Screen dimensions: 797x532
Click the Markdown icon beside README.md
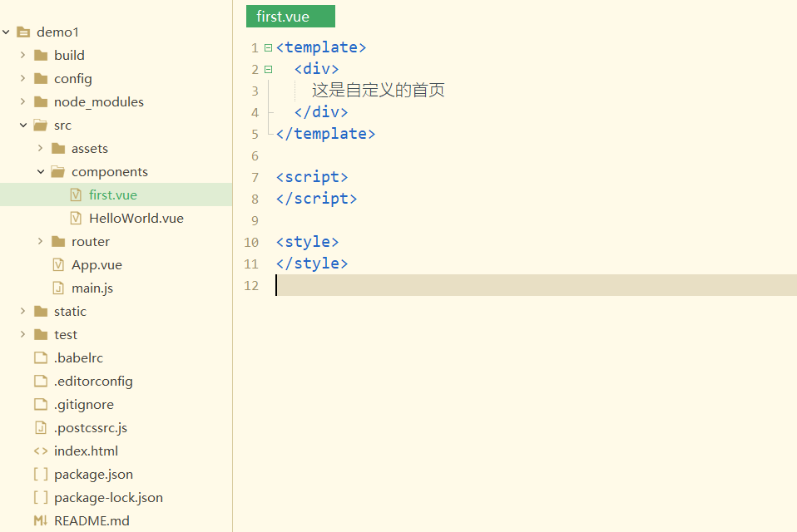40,521
